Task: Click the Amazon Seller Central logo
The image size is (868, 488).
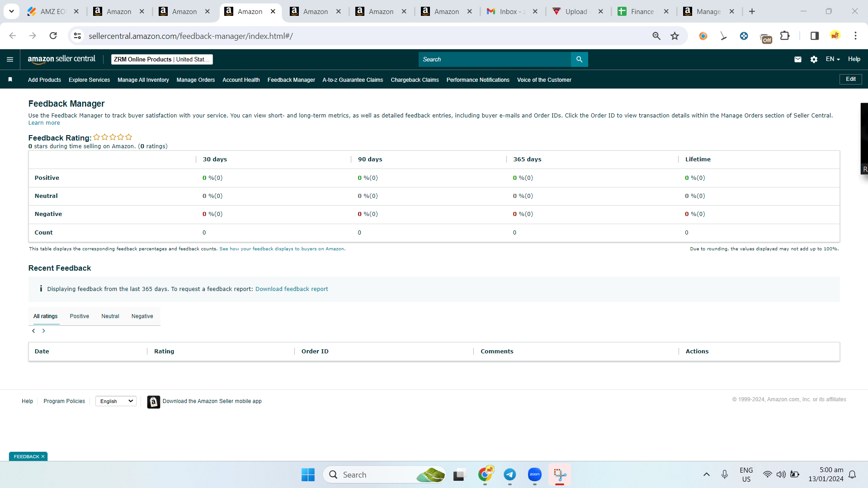Action: [61, 59]
